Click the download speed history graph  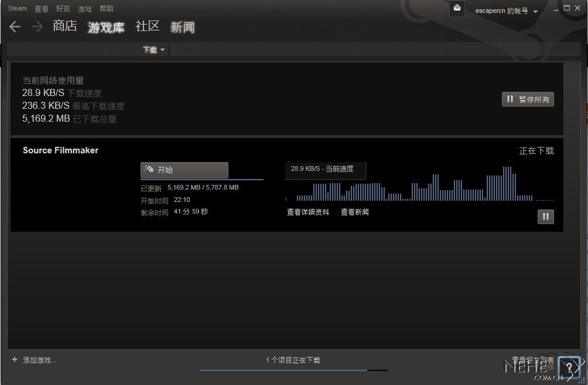(x=420, y=184)
